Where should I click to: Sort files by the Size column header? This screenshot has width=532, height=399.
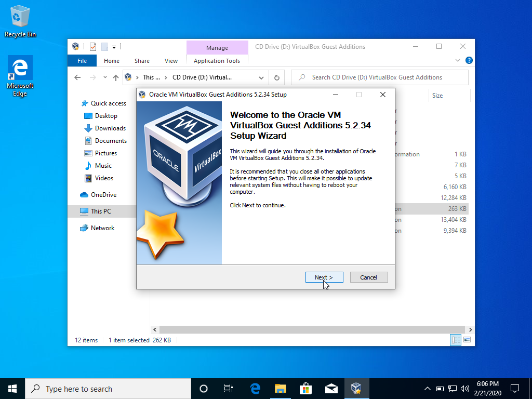click(x=449, y=96)
